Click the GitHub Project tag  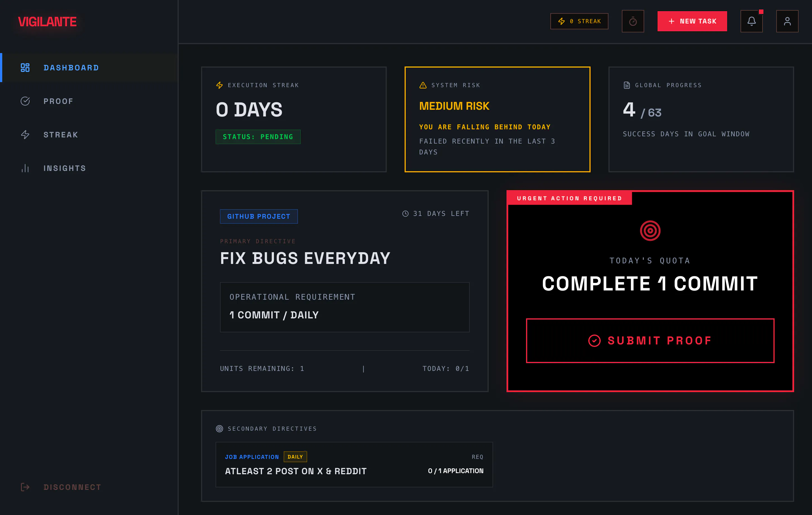click(259, 216)
